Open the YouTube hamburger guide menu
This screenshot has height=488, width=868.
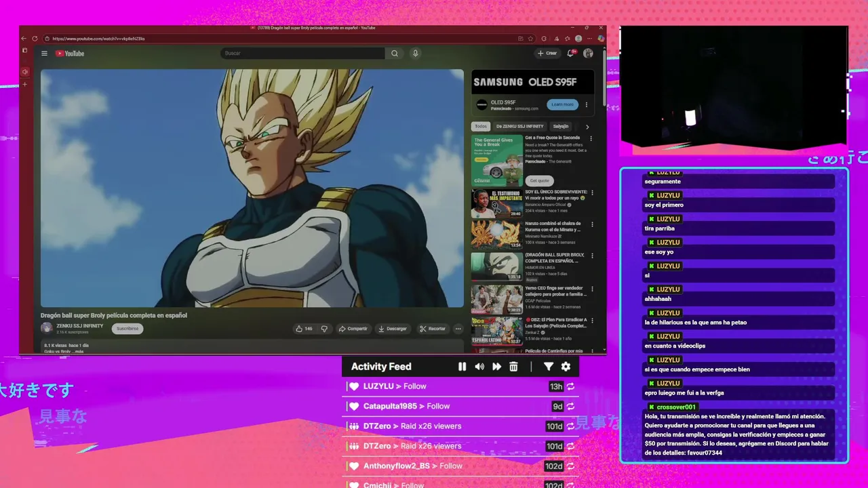44,54
